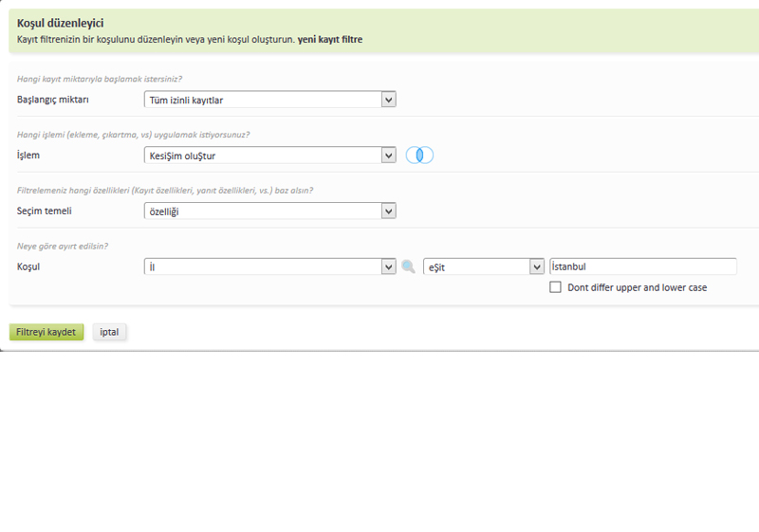
Task: Click the 'Başlangıç miktarı' field label
Action: [53, 100]
